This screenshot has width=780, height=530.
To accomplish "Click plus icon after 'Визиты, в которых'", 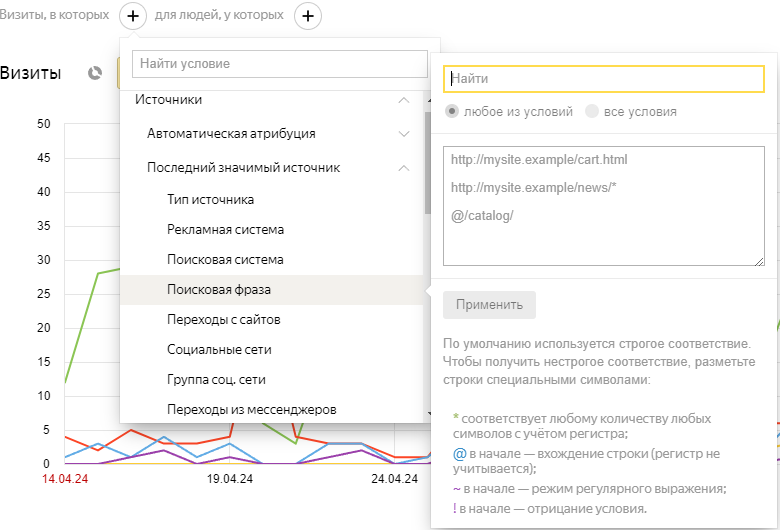I will [134, 16].
